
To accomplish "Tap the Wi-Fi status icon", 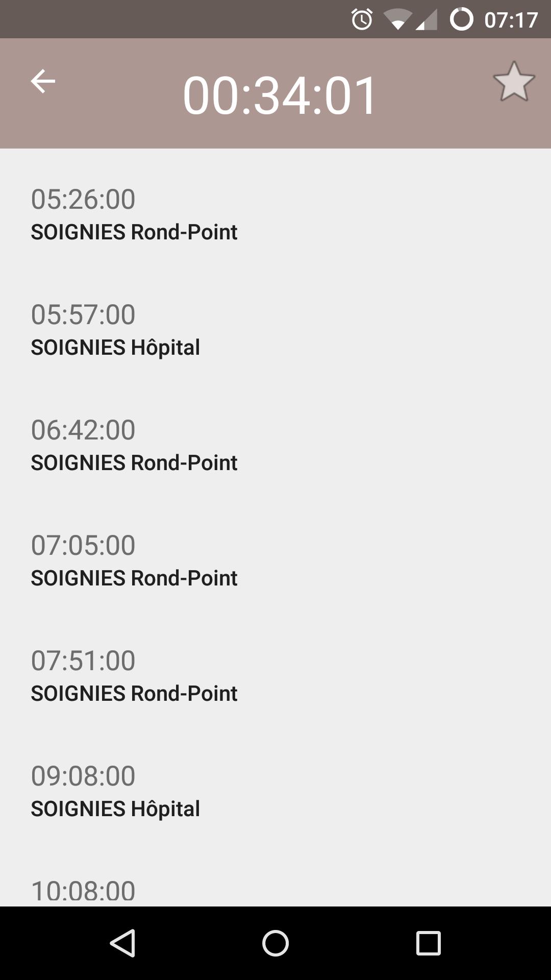I will click(397, 20).
